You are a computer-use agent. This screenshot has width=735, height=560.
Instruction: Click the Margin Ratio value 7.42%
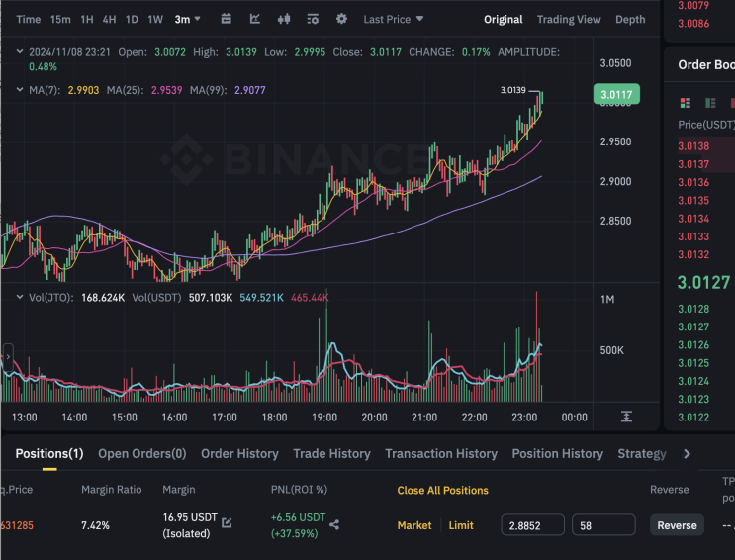click(95, 525)
